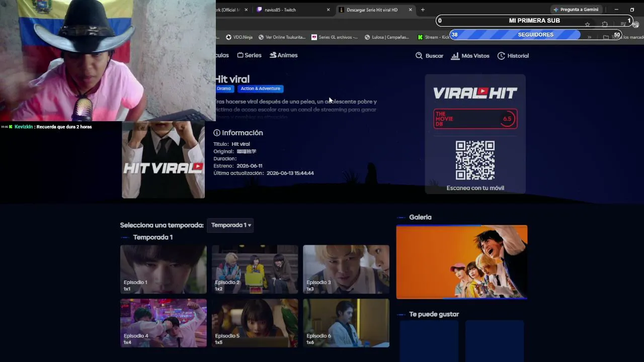Click the Información info circle icon

[x=217, y=133]
